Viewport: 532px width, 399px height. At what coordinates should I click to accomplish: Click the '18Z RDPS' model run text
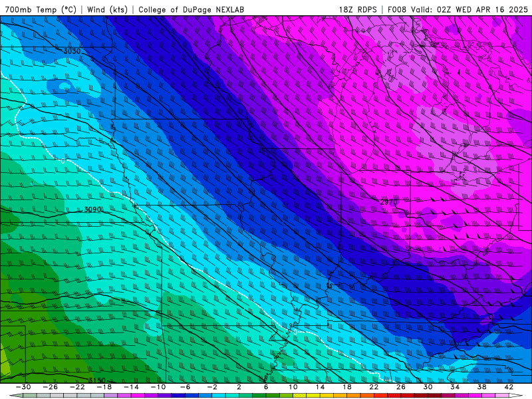[x=358, y=9]
